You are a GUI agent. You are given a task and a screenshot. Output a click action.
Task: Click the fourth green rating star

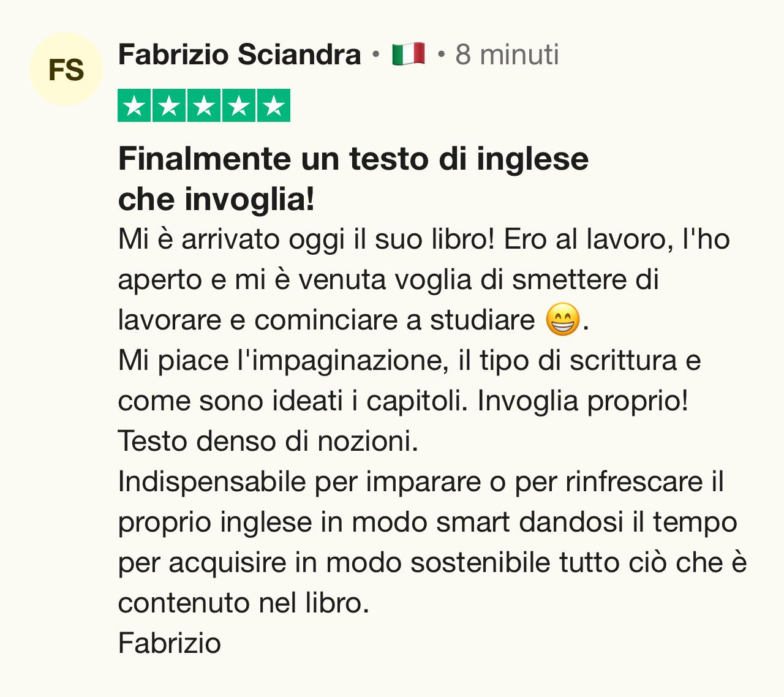239,106
